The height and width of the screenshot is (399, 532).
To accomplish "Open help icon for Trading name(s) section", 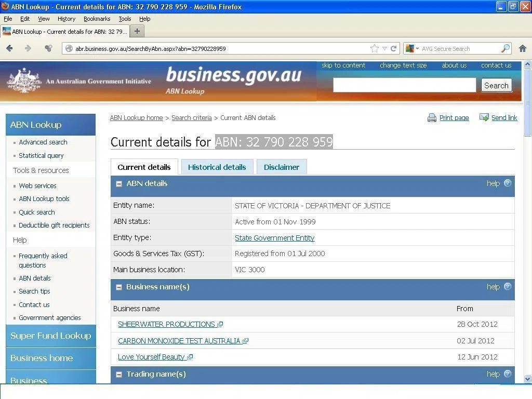I will 508,374.
